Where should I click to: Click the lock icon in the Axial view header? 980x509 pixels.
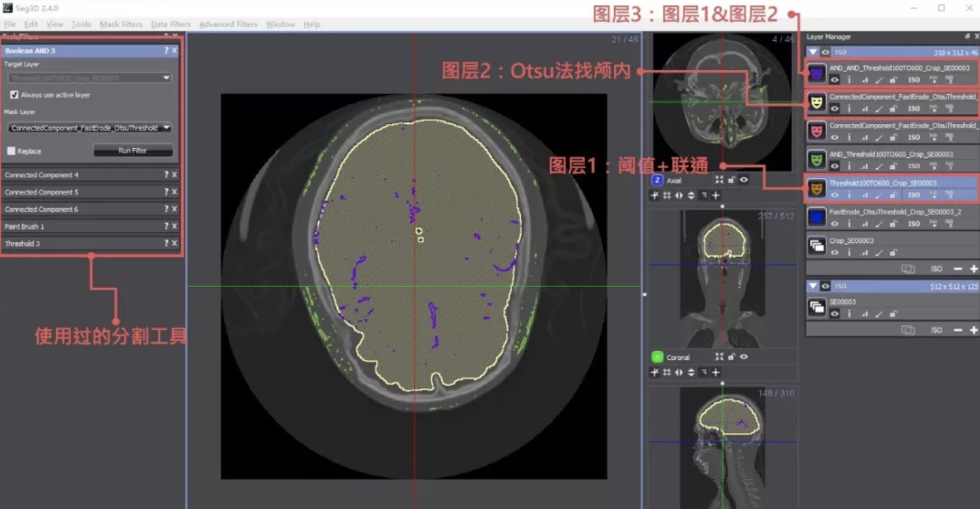tap(731, 180)
